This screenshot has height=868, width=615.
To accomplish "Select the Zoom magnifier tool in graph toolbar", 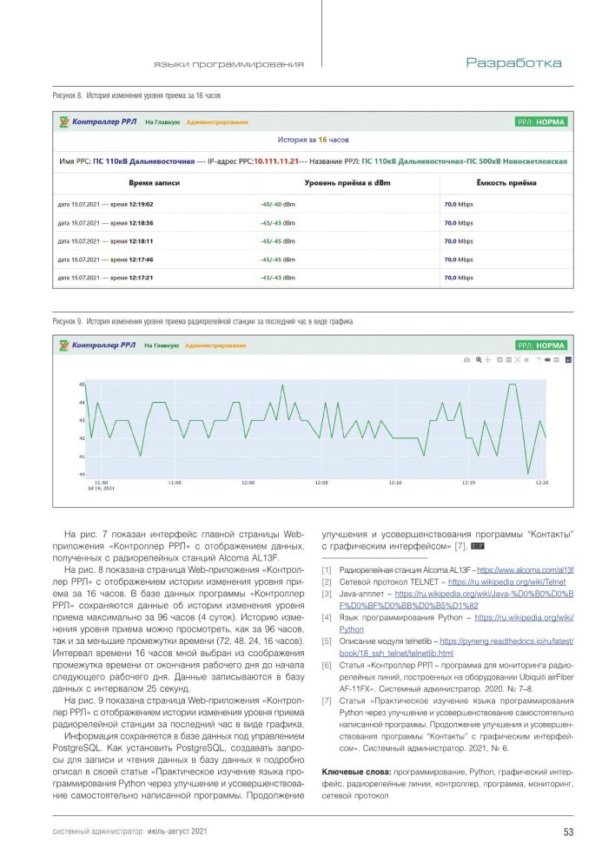I will click(479, 360).
